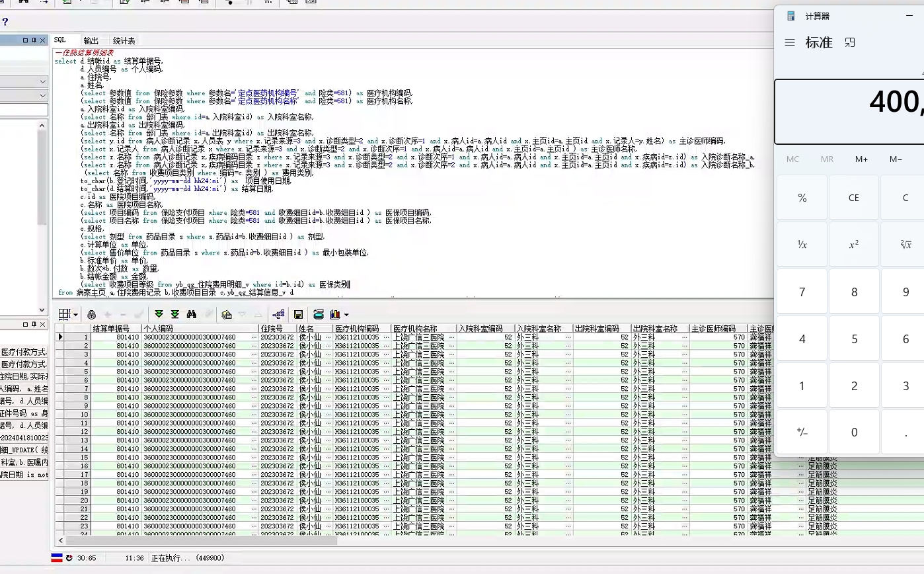
Task: Click the export database disk icon
Action: click(319, 315)
